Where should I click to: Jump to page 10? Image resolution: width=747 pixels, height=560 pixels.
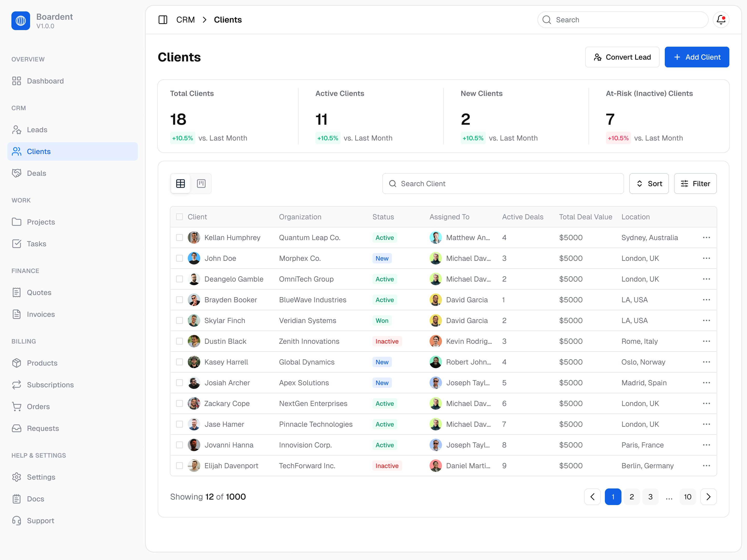(x=688, y=496)
